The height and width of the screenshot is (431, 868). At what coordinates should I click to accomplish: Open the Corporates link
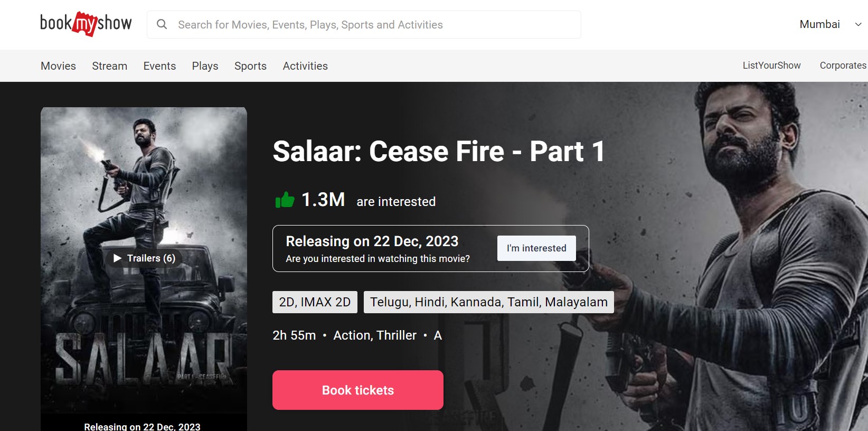click(843, 65)
